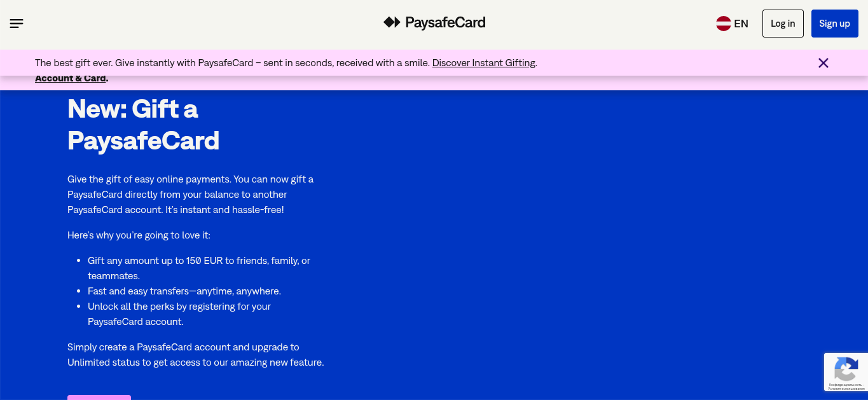Image resolution: width=868 pixels, height=400 pixels.
Task: Click the bullet 'Unlock all the perks by registering'
Action: click(179, 314)
